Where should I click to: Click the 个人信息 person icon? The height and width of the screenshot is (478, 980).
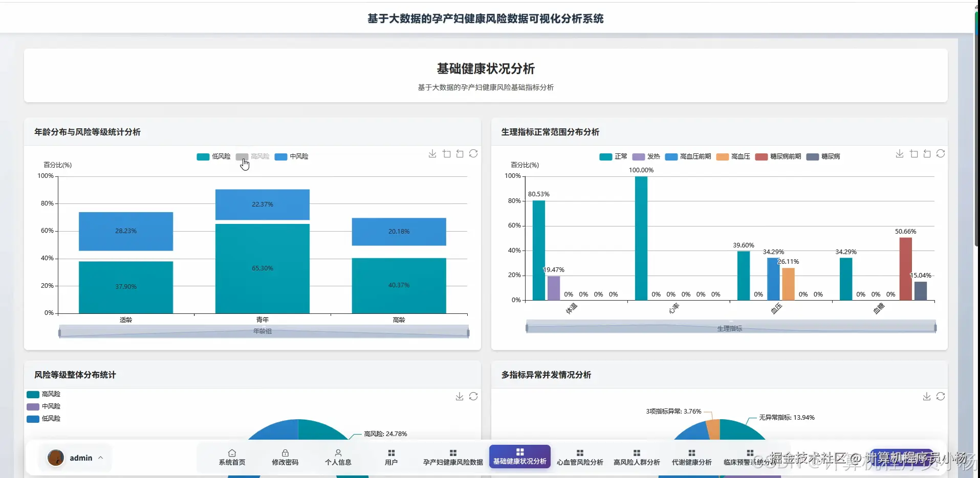[x=338, y=453]
